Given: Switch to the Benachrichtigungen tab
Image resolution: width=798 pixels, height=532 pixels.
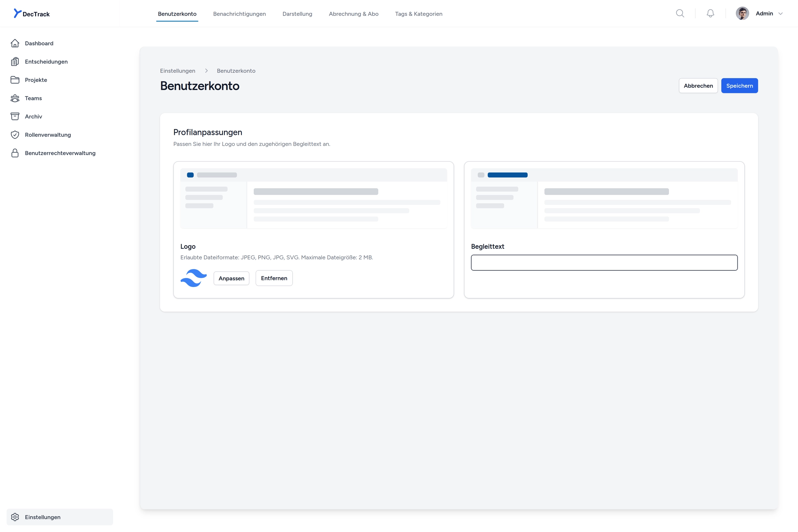Looking at the screenshot, I should coord(239,14).
